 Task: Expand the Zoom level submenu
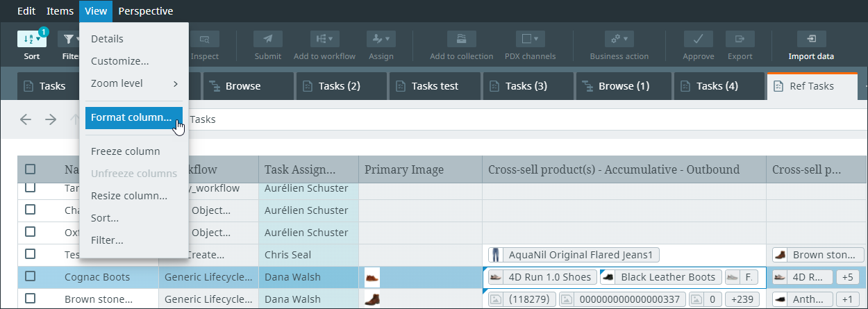pyautogui.click(x=134, y=83)
